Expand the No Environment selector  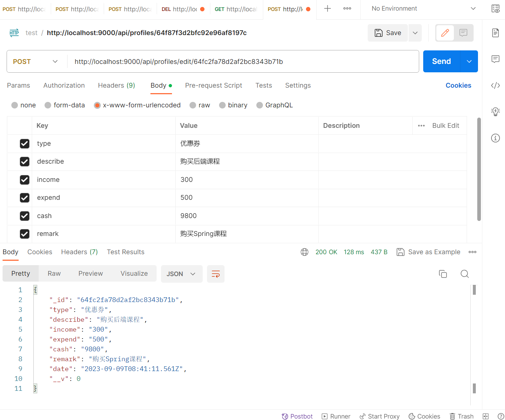(x=424, y=9)
